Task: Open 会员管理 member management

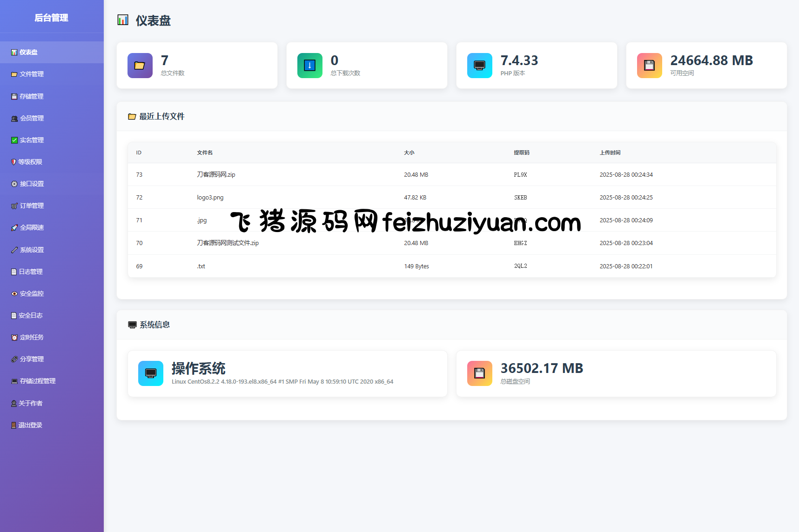Action: coord(32,118)
